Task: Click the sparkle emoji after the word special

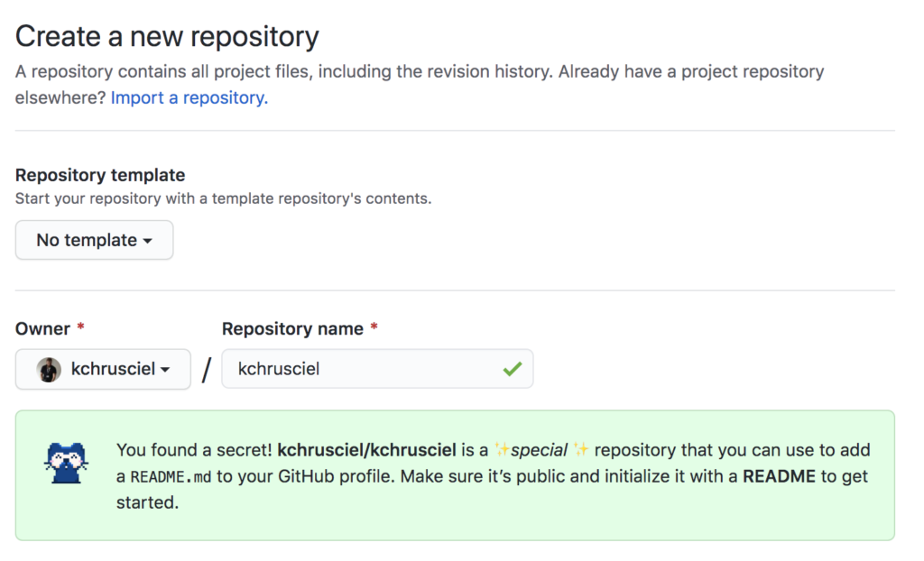Action: (581, 449)
